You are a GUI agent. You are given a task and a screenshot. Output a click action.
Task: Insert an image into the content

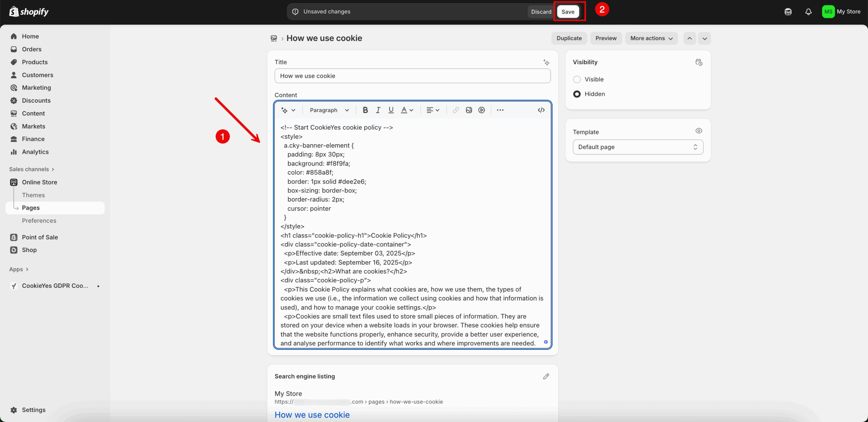point(469,110)
